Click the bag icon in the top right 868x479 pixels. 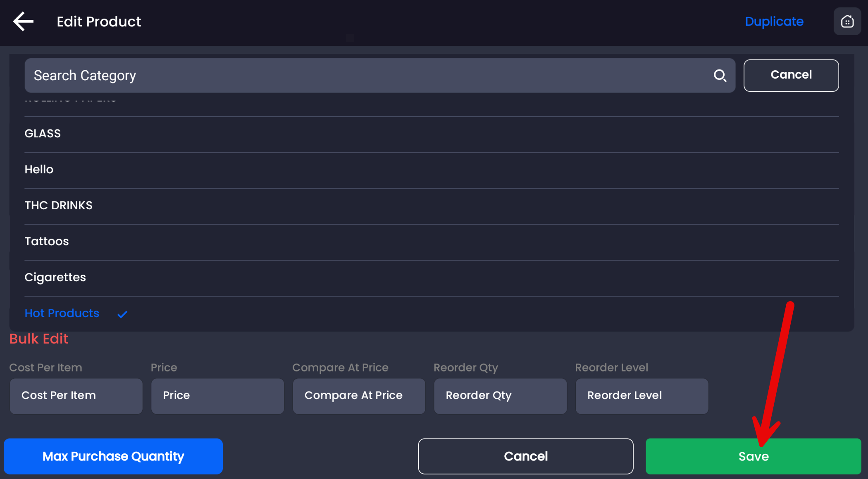[x=847, y=22]
